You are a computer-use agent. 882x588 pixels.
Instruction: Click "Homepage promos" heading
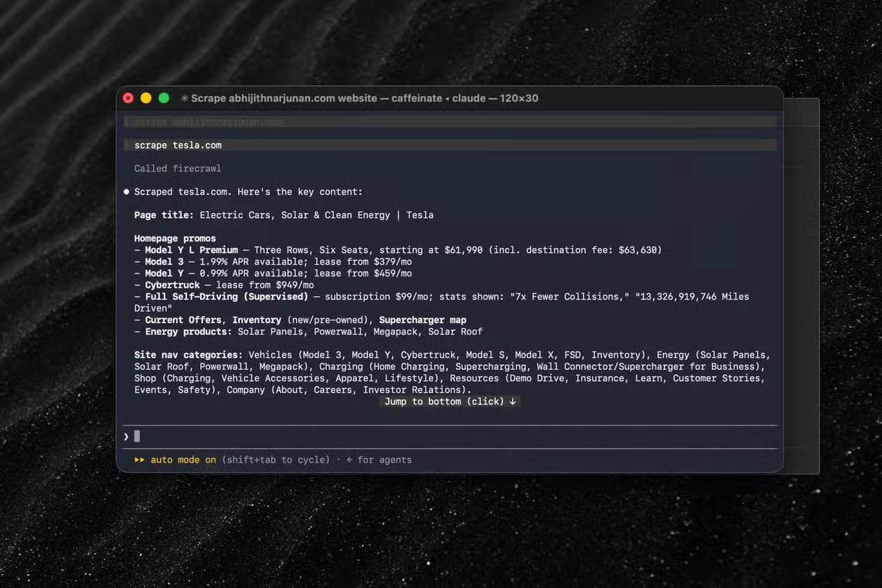pos(175,238)
